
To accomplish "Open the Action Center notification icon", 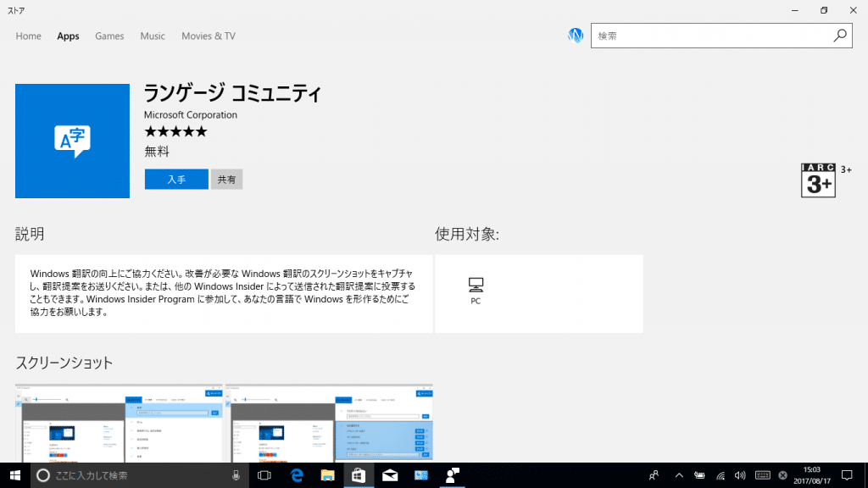I will pos(847,475).
